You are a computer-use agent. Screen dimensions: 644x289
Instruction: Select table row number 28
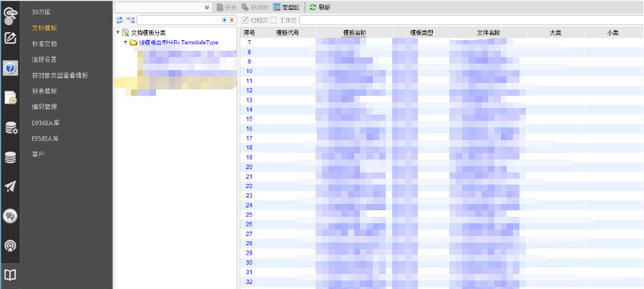point(441,243)
